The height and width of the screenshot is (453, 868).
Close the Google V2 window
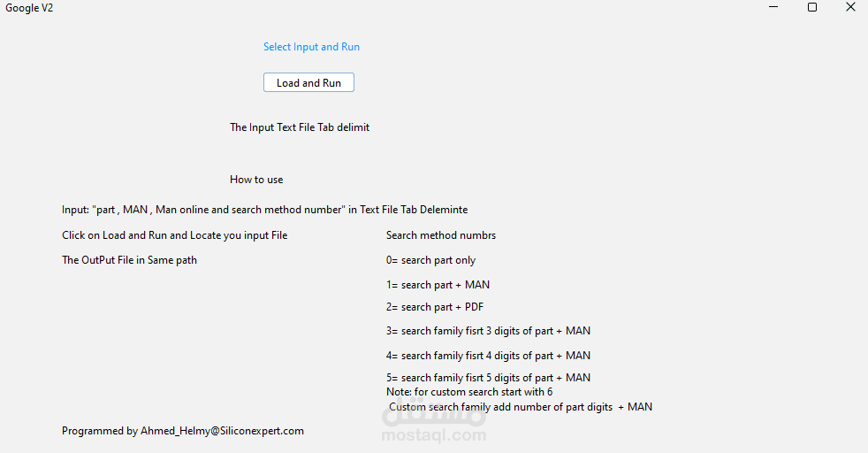[x=850, y=7]
